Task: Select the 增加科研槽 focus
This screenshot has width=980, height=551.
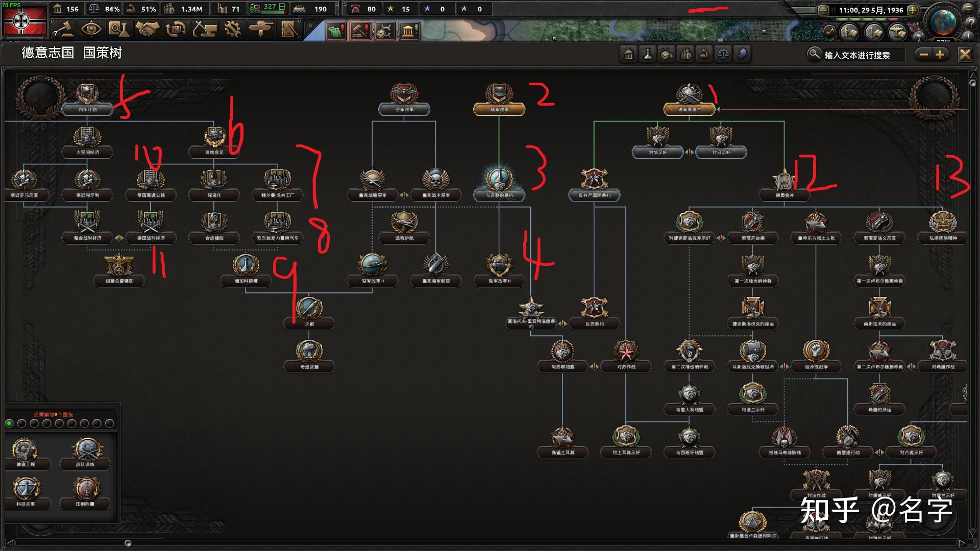Action: [x=246, y=271]
